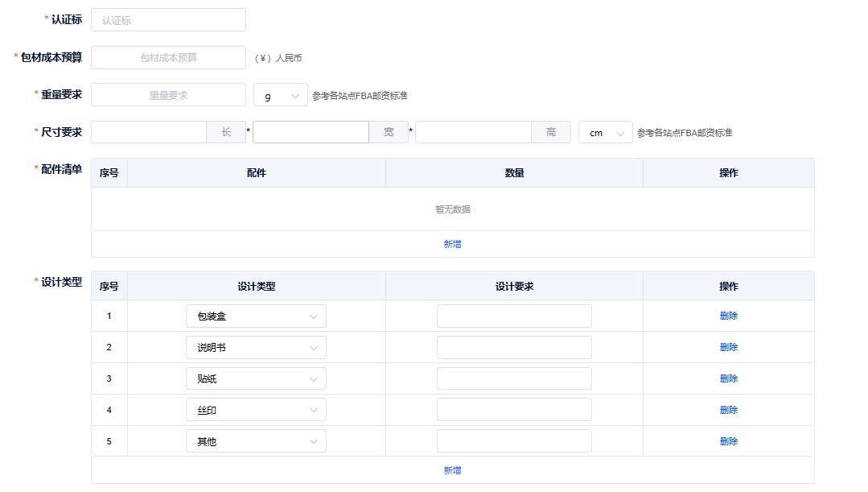This screenshot has width=868, height=492.
Task: Click 新增 under the 配件清单 table
Action: (452, 244)
